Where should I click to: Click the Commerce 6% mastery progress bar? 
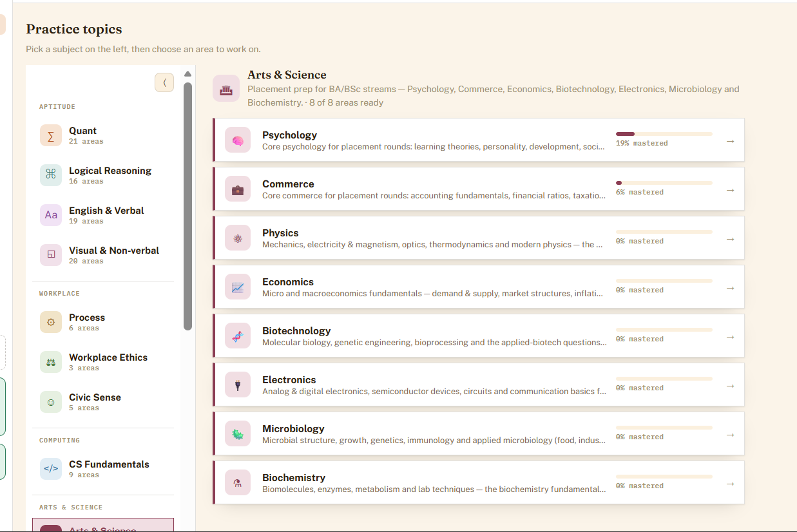664,183
